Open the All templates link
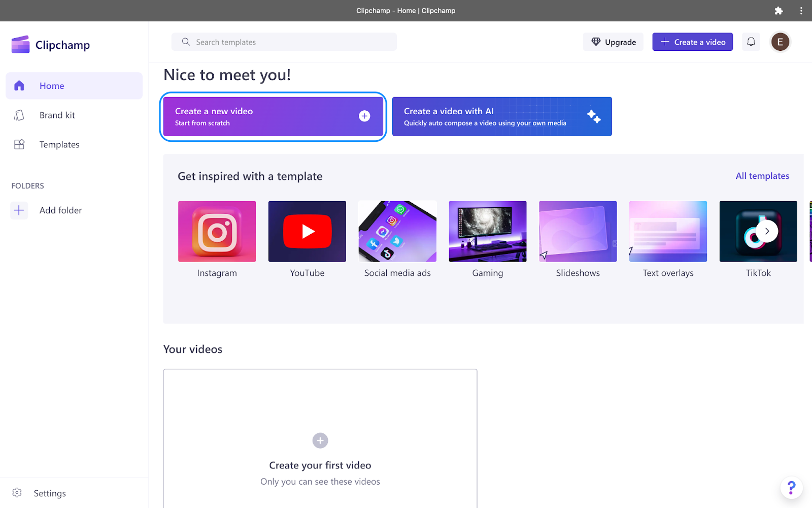The image size is (812, 508). click(x=762, y=176)
